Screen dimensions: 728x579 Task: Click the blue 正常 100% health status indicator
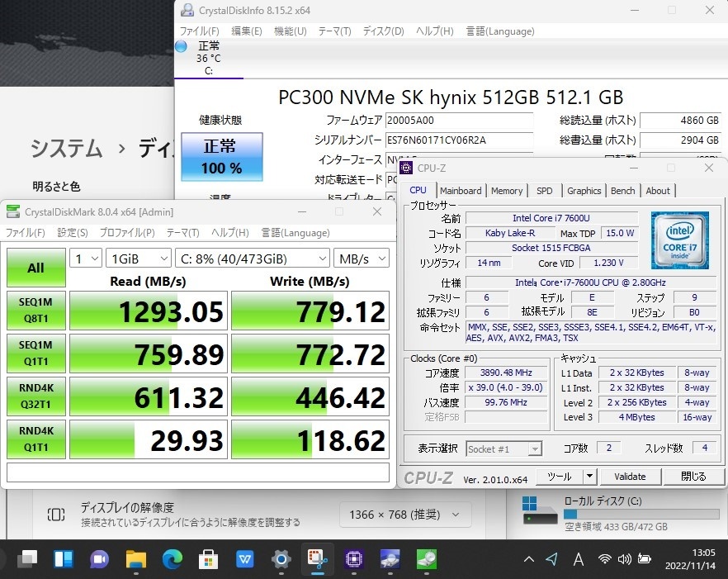coord(220,157)
